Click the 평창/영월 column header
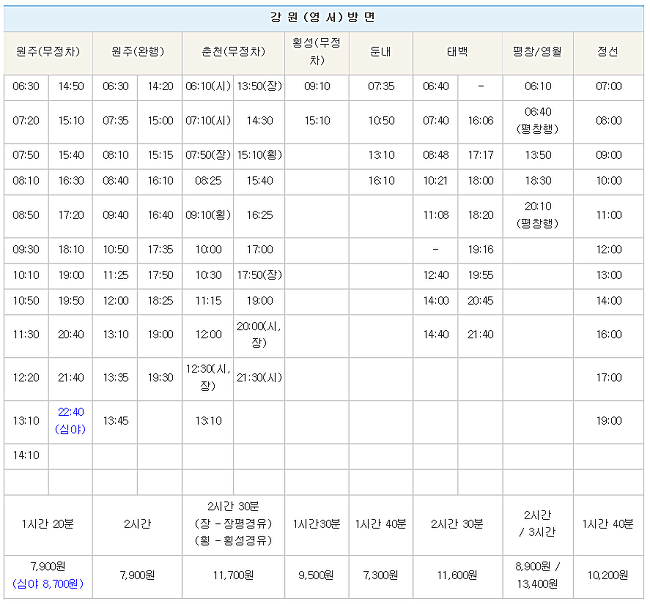The image size is (650, 604). tap(538, 52)
